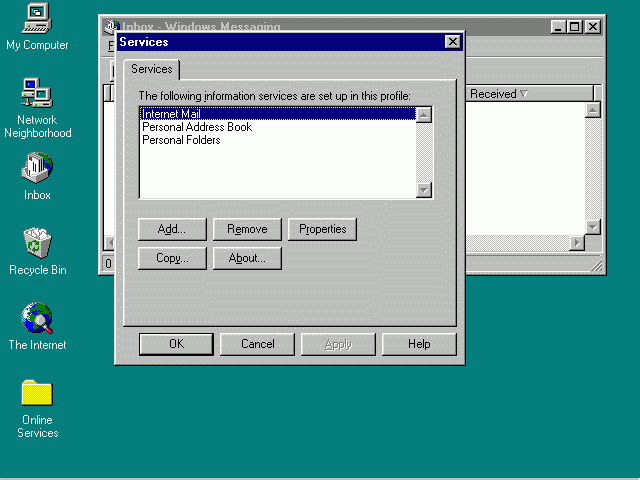Click the Add... button
640x480 pixels.
tap(172, 229)
